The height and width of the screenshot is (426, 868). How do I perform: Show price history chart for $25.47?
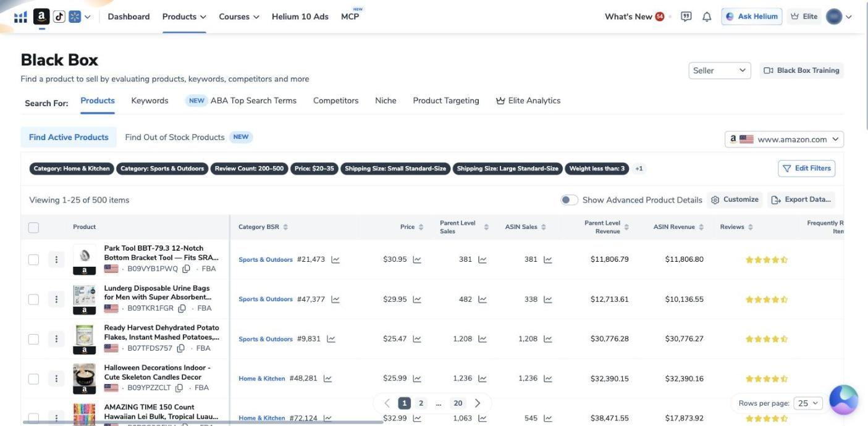coord(417,339)
